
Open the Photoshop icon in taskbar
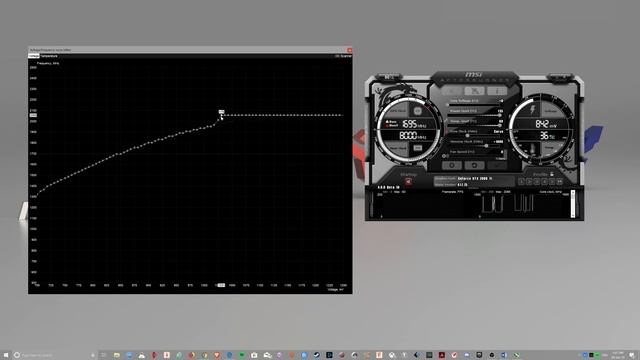pyautogui.click(x=329, y=355)
